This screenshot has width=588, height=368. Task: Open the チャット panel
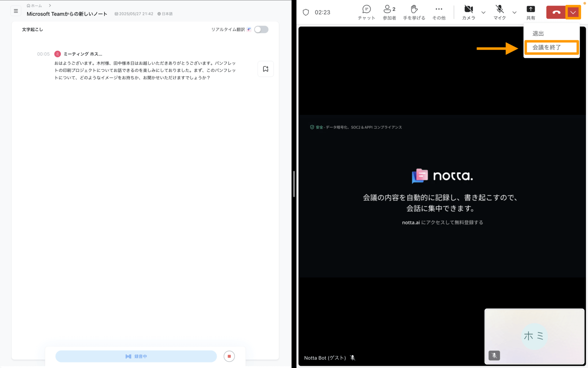tap(366, 13)
